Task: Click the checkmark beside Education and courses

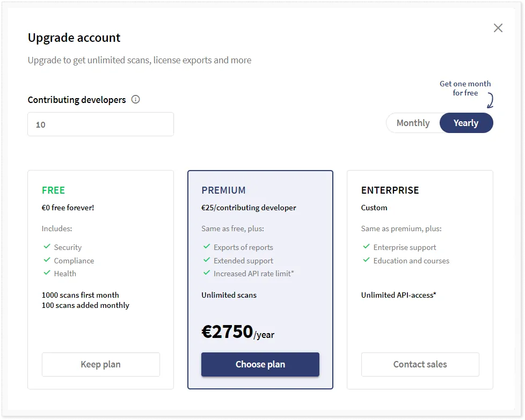Action: [366, 260]
